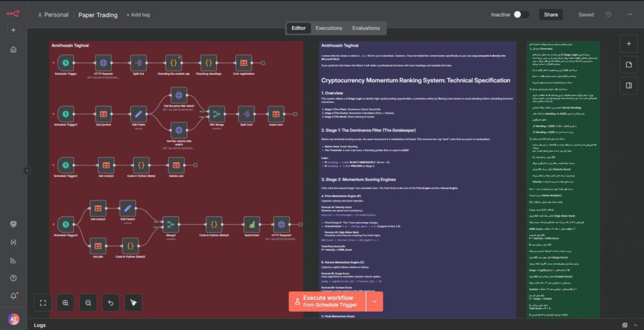The image size is (644, 330).
Task: Select the Delete coin node
Action: coord(176,165)
